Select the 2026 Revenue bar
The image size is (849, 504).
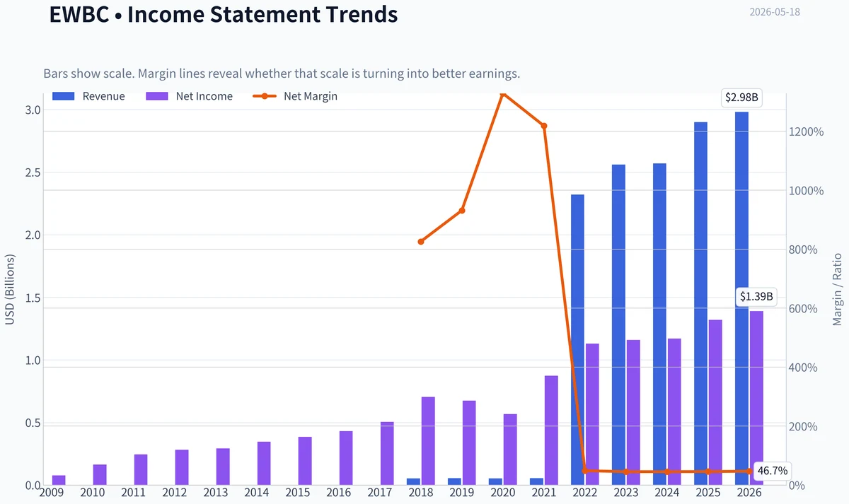pos(741,299)
